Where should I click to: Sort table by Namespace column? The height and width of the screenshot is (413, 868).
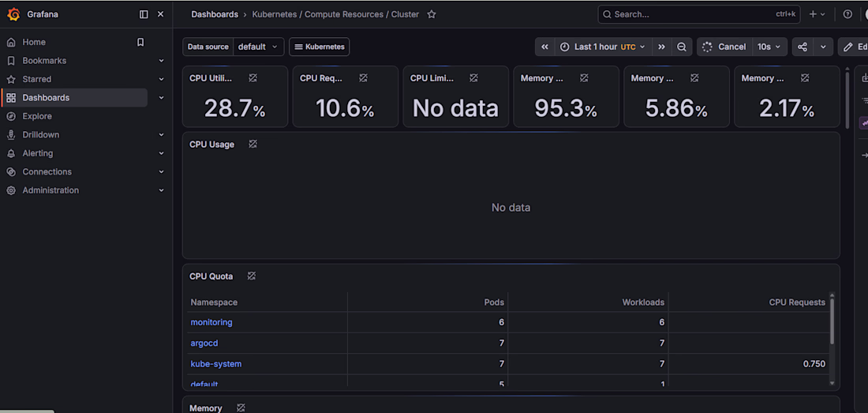(214, 302)
